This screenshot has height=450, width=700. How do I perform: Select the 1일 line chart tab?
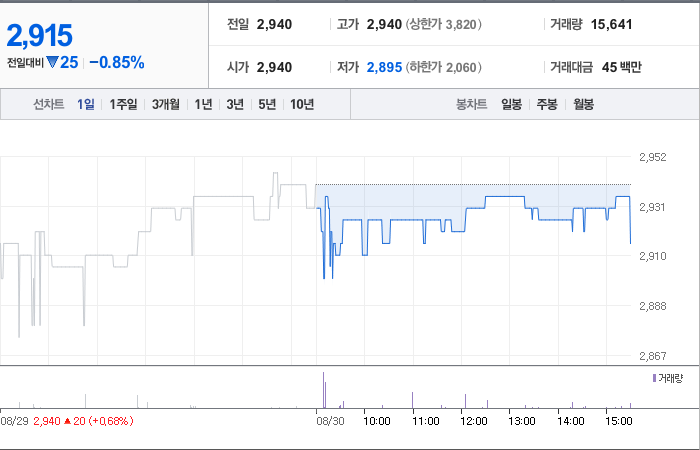pos(86,104)
